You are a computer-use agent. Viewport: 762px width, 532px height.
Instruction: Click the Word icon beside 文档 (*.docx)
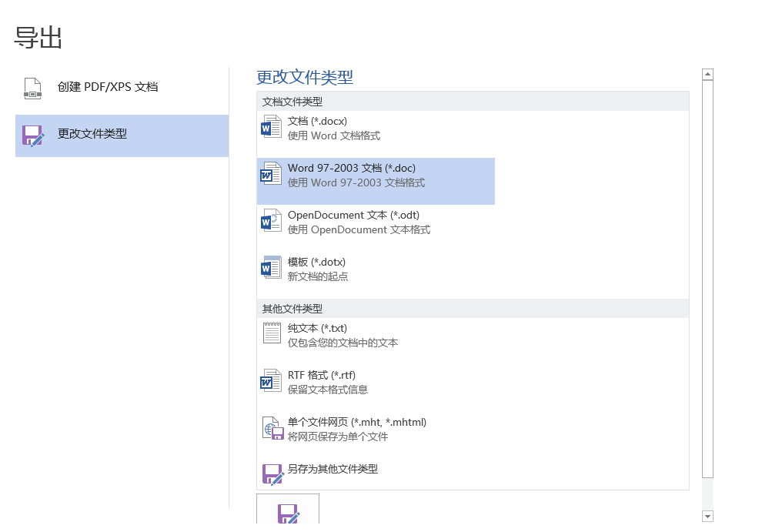[271, 127]
